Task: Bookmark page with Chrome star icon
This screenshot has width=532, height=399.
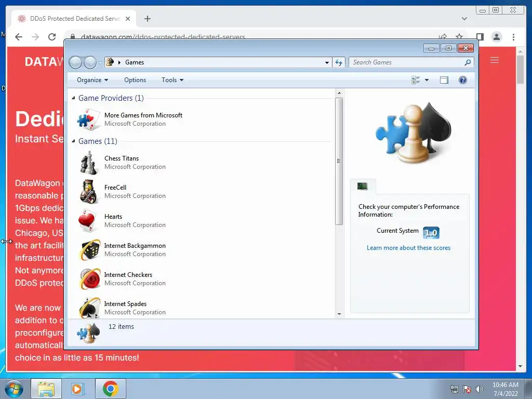Action: [459, 36]
